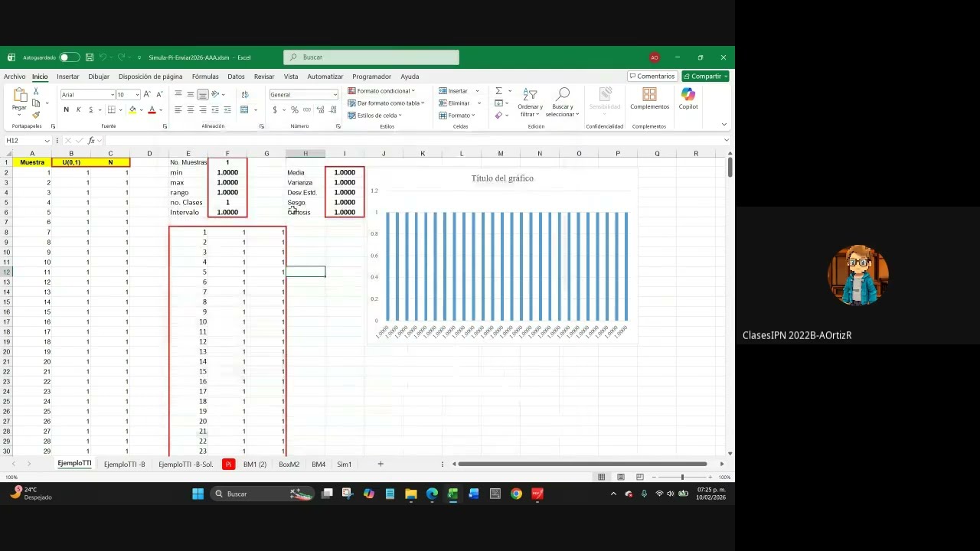The image size is (980, 551).
Task: Click Eliminar cells button
Action: tap(454, 103)
